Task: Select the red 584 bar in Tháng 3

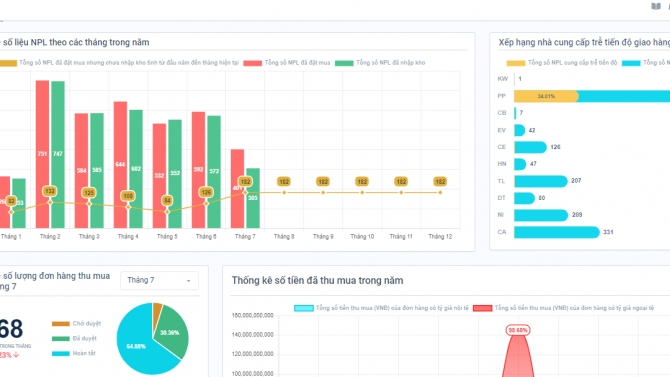Action: point(81,171)
